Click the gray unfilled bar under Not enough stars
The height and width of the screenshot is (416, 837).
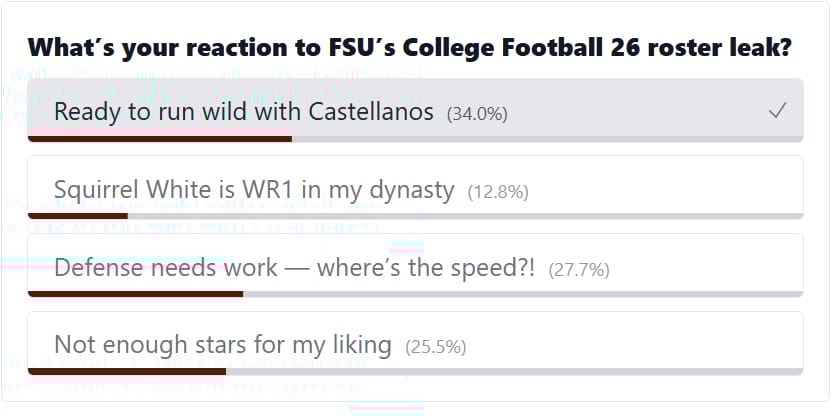coord(514,371)
